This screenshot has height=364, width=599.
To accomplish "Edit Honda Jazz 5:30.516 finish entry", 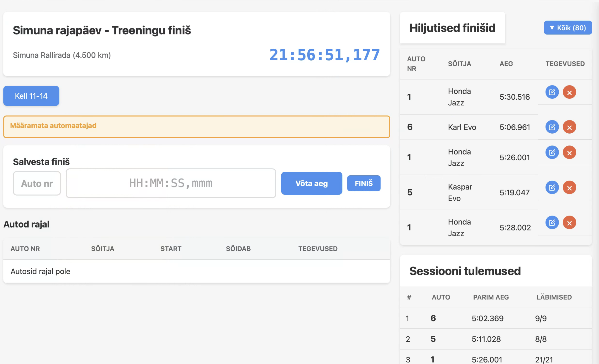I will 552,92.
